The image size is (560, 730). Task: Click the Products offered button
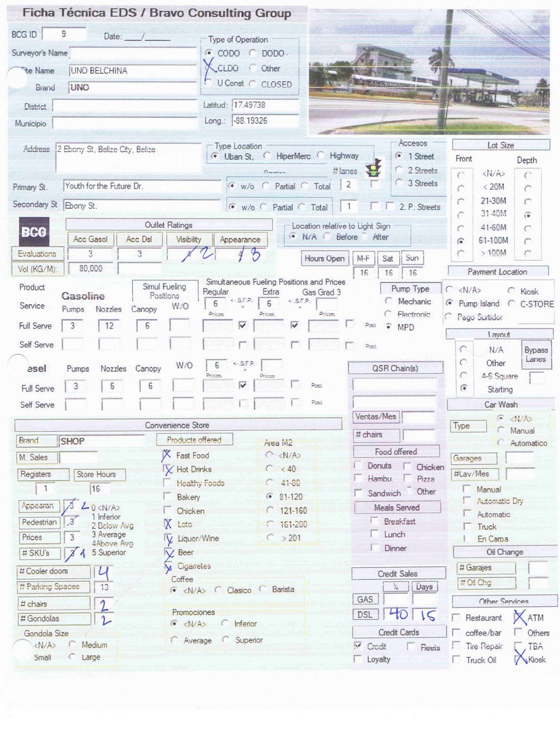click(194, 440)
